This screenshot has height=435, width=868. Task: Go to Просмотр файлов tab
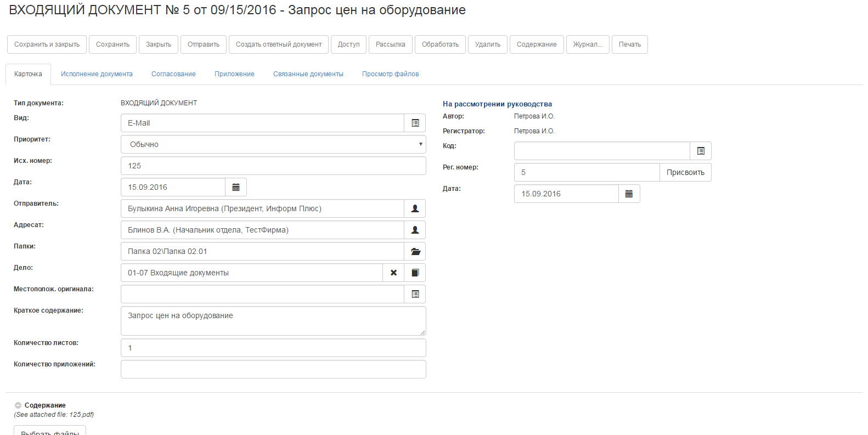point(390,74)
